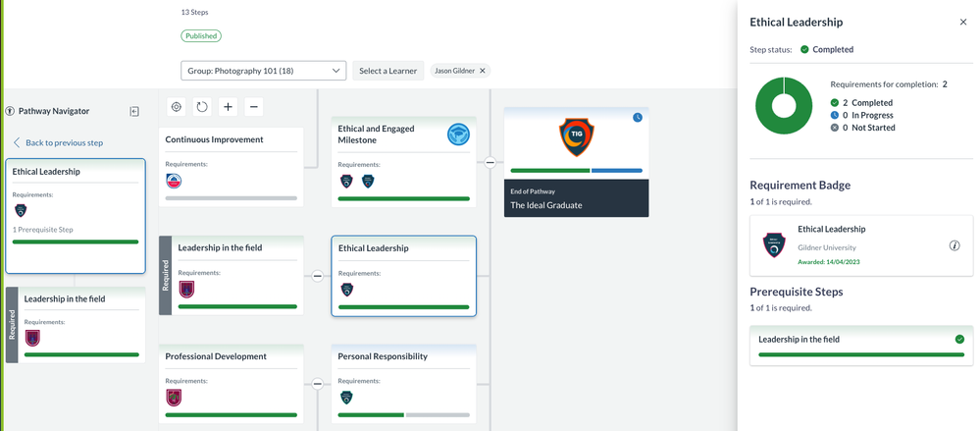Image resolution: width=980 pixels, height=431 pixels.
Task: Click the clock icon on Ideal Graduate card
Action: (x=637, y=118)
